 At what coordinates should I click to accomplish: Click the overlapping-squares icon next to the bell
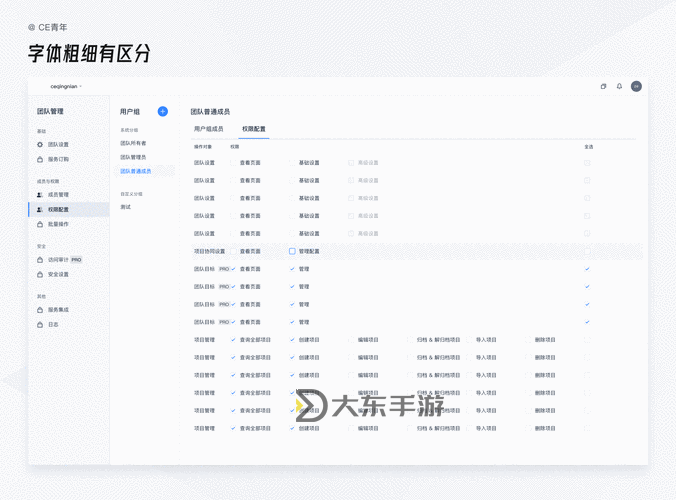point(604,86)
